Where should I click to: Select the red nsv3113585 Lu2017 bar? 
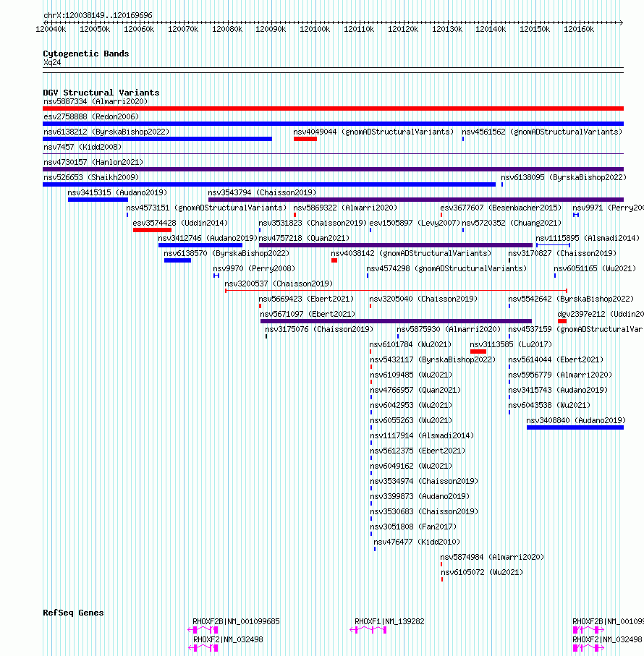pyautogui.click(x=478, y=352)
